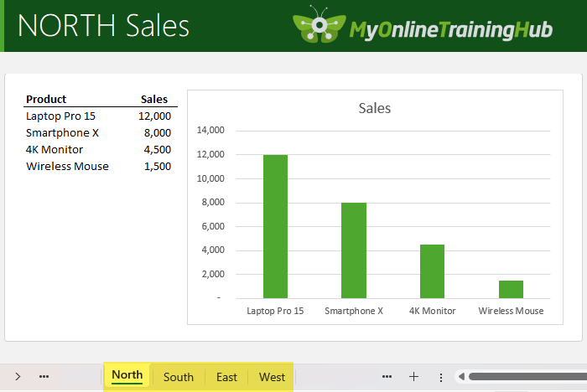Click the horizontal scrollbar thumb
The height and width of the screenshot is (392, 587).
tap(527, 376)
